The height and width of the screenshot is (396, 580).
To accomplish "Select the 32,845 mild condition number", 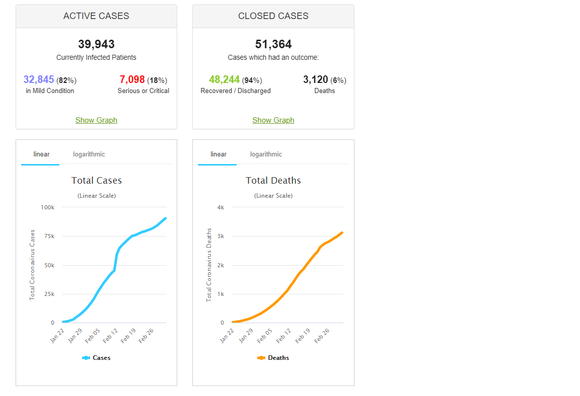I will point(39,79).
